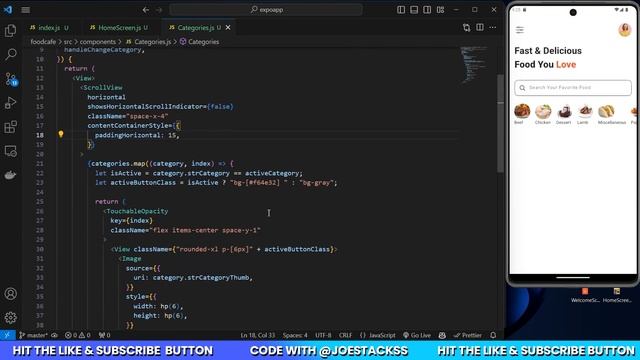
Task: Click the VS Code logo icon in title bar
Action: click(7, 9)
